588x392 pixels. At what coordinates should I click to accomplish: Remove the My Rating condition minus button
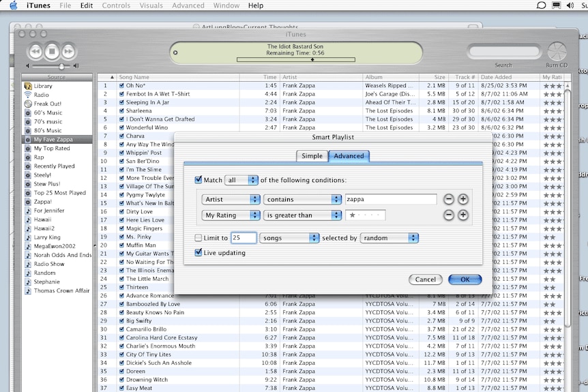[448, 215]
